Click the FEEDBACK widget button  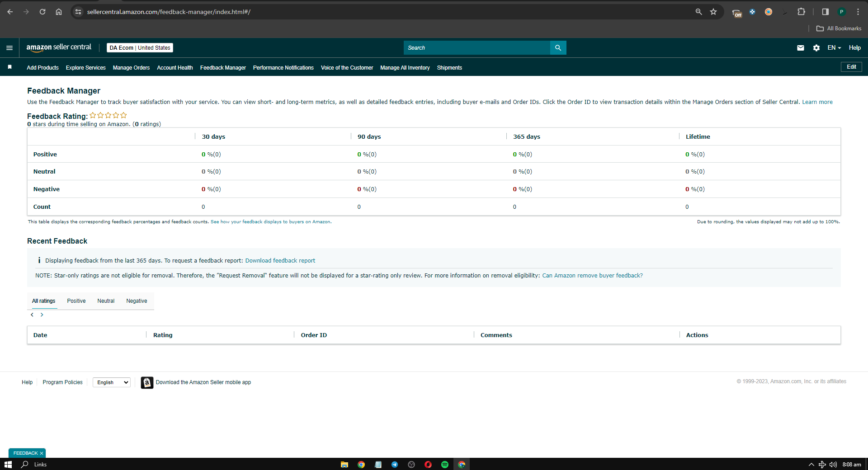point(25,453)
